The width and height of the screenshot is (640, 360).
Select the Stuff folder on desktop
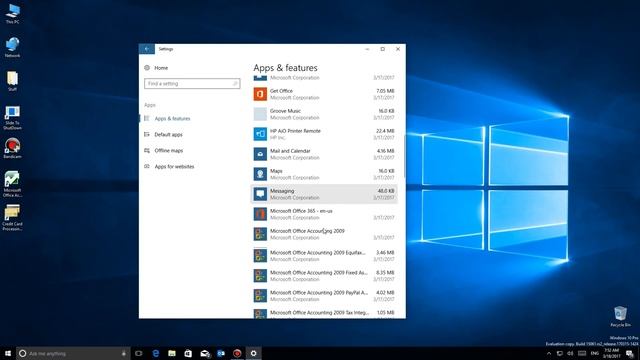coord(12,81)
